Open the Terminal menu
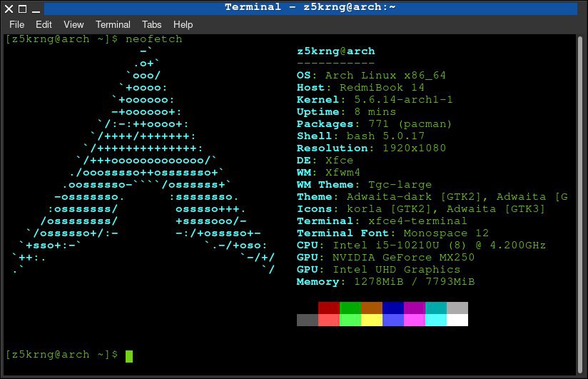Screen dimensions: 588x379 (x=113, y=25)
